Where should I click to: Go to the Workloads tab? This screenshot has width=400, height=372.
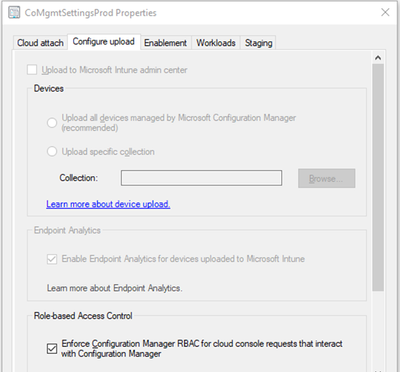pos(216,43)
